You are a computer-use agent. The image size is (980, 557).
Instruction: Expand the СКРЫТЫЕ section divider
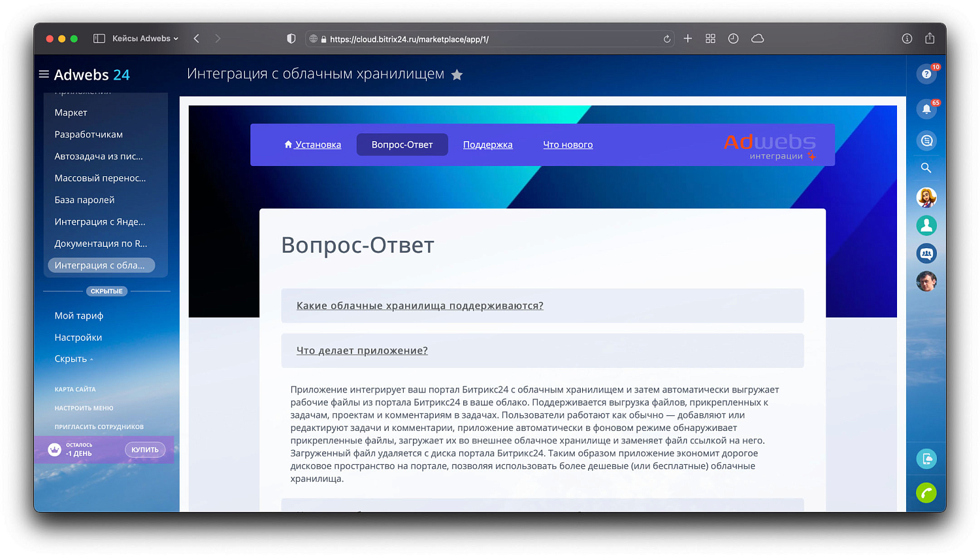(x=106, y=291)
